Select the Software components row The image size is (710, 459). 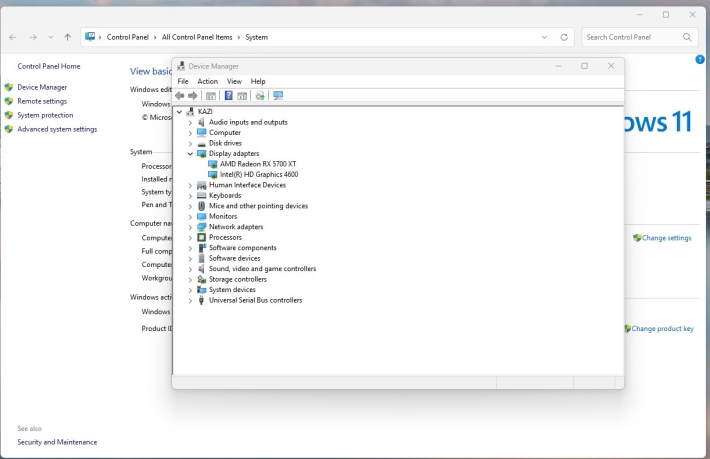pyautogui.click(x=242, y=248)
